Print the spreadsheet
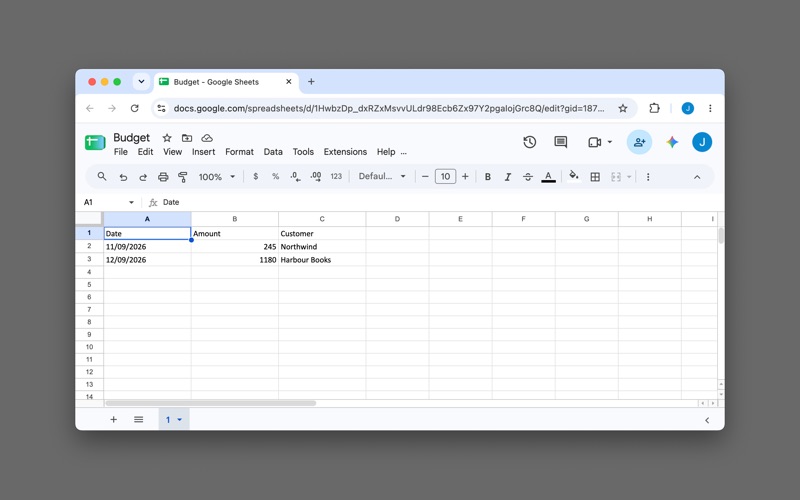 [163, 177]
